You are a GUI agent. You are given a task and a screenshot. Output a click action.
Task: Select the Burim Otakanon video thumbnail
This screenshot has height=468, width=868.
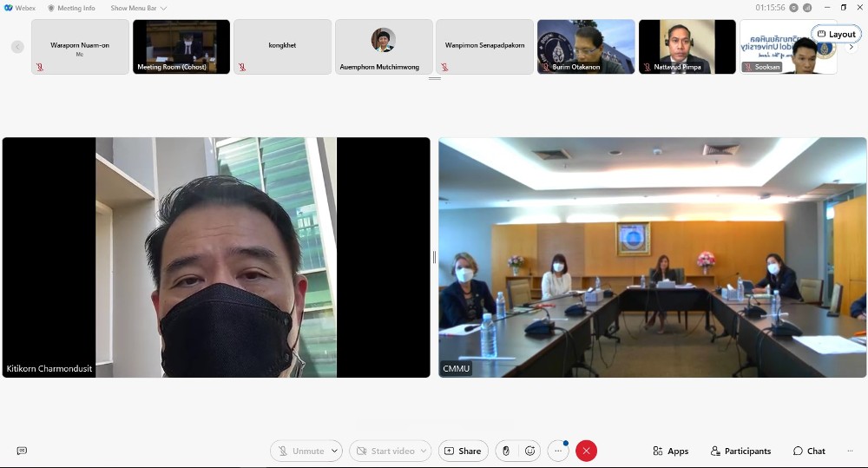586,47
